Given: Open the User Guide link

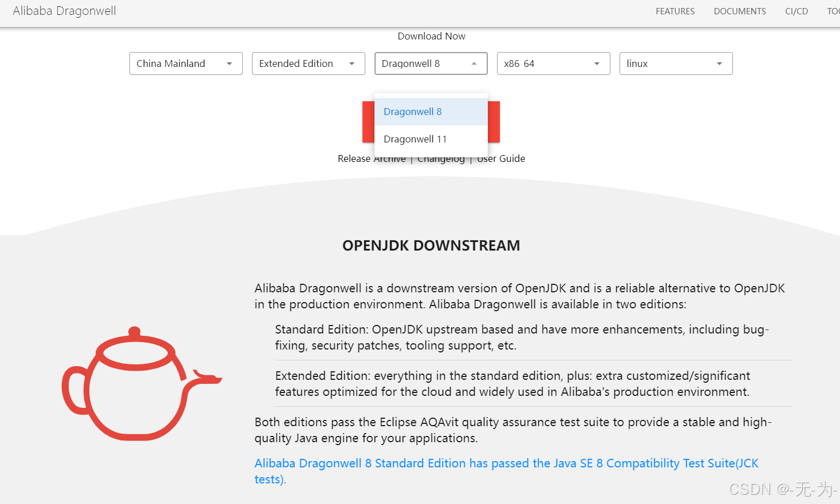Looking at the screenshot, I should (501, 158).
